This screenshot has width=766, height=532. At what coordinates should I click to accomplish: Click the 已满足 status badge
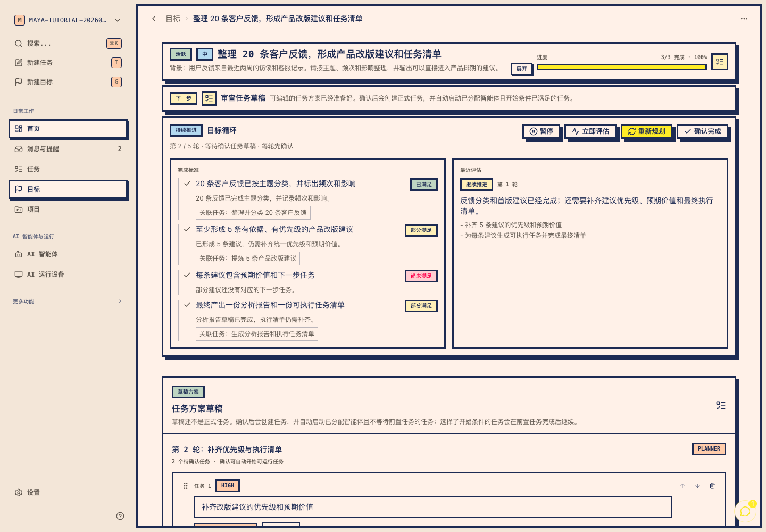coord(424,185)
